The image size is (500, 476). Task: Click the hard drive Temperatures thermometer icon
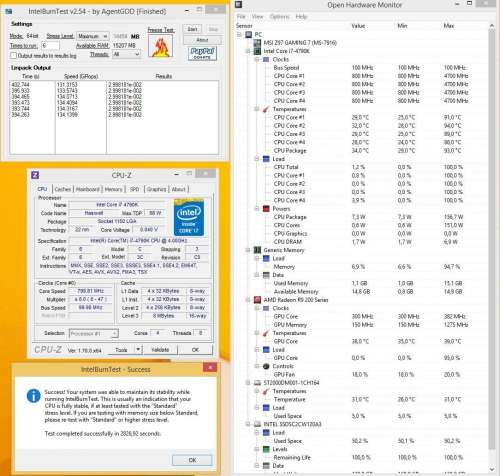pyautogui.click(x=266, y=391)
